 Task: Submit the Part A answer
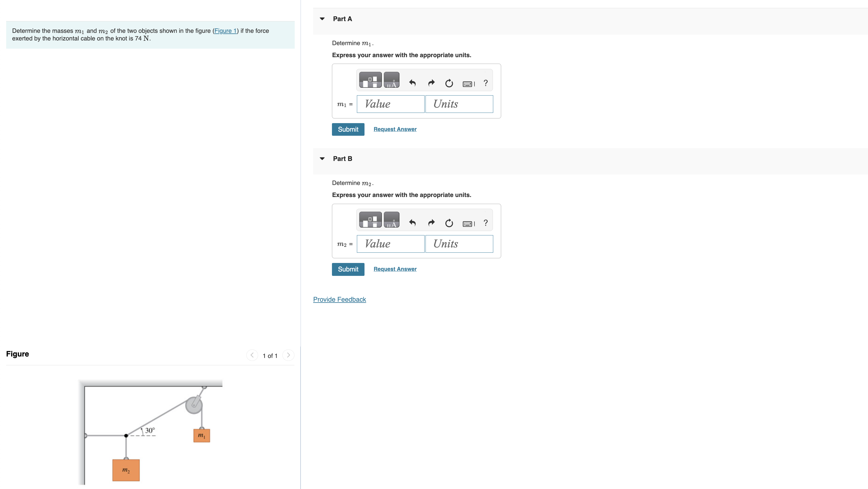pos(348,129)
